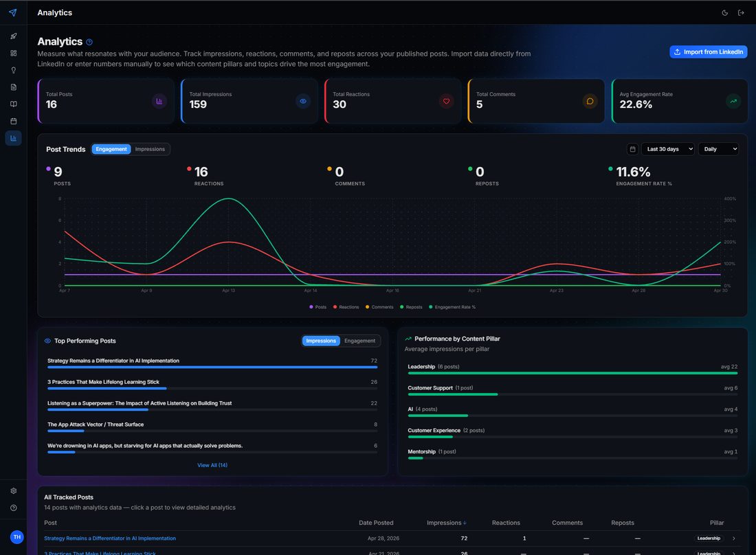The image size is (756, 555).
Task: Open the document icon in sidebar
Action: 14,87
